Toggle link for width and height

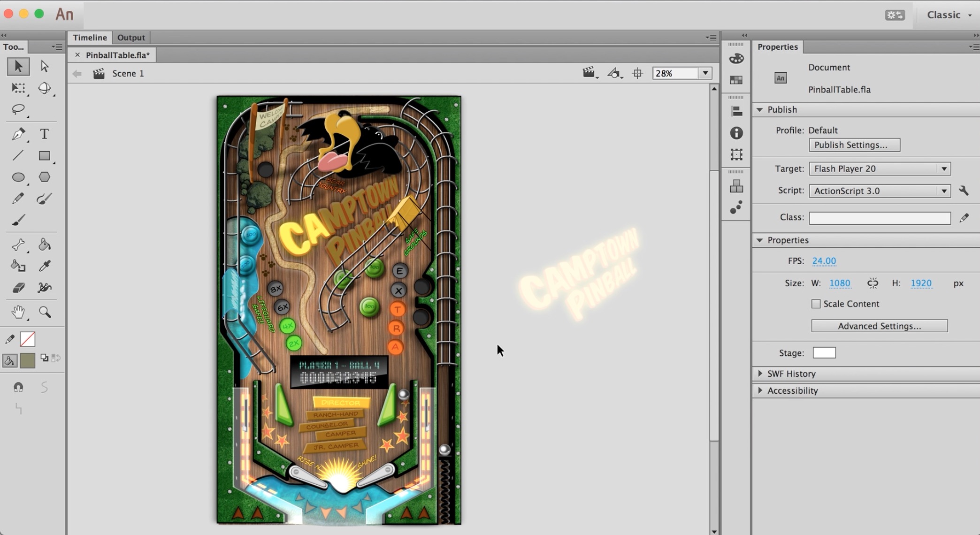873,283
